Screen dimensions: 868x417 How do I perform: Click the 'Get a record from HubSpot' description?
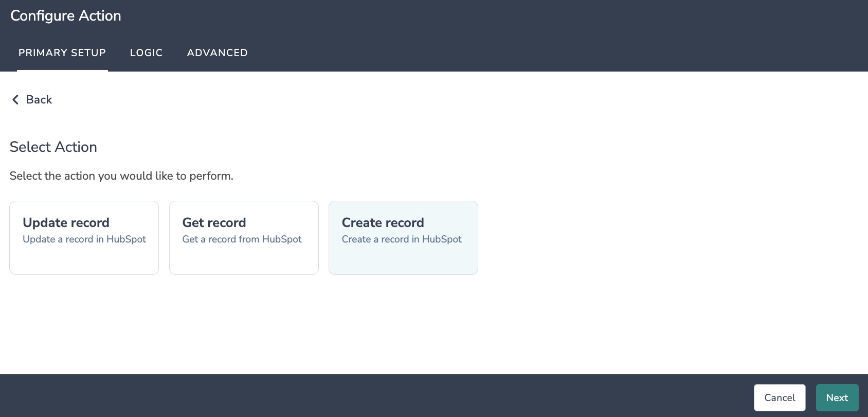(242, 239)
